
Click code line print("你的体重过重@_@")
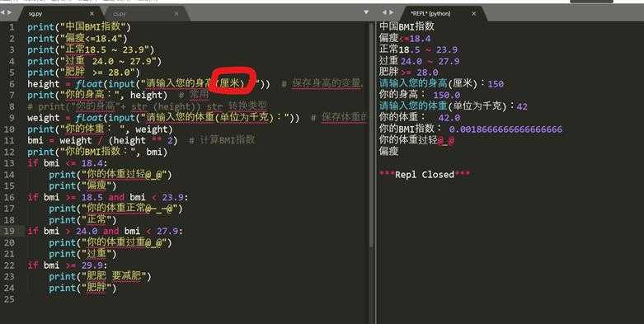coord(110,242)
